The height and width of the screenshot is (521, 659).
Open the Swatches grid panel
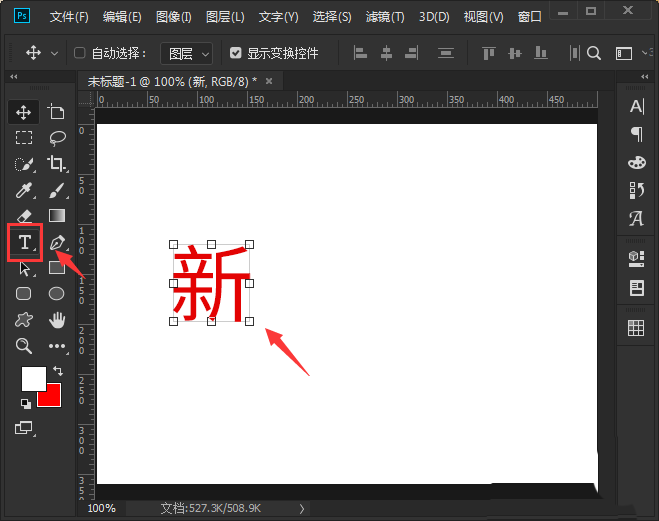tap(636, 328)
